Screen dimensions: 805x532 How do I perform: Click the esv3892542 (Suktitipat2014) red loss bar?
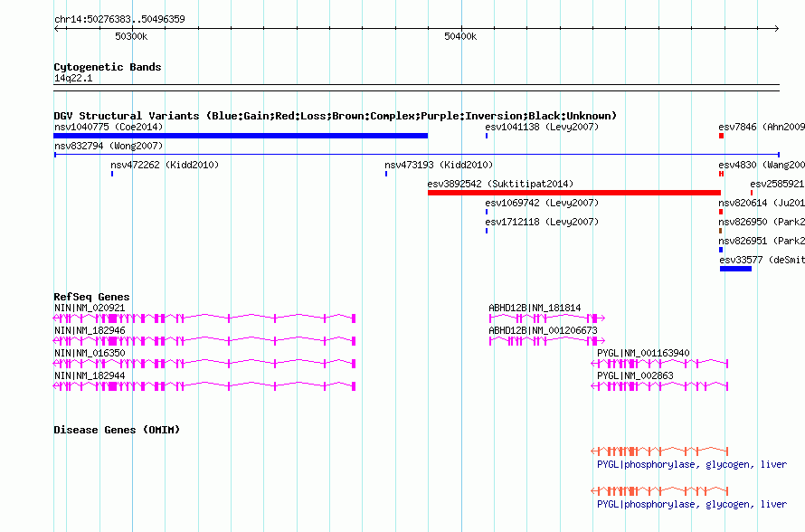point(574,193)
